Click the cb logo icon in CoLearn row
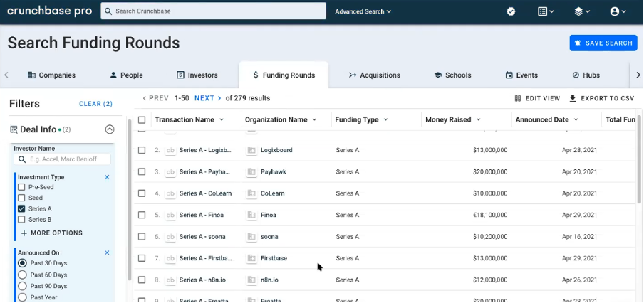The height and width of the screenshot is (303, 644). (x=170, y=193)
